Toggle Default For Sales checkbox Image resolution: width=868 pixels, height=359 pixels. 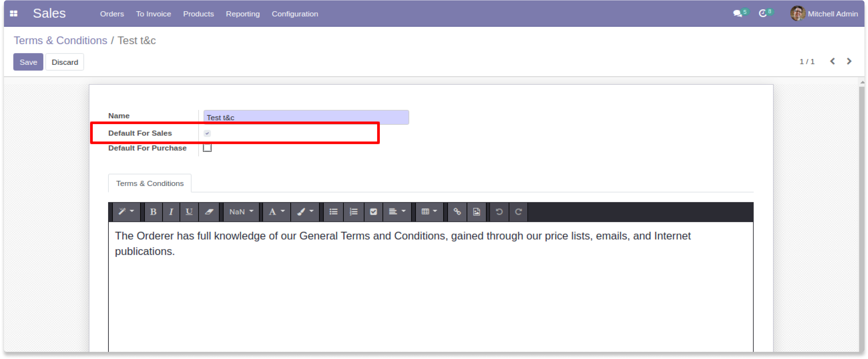207,133
